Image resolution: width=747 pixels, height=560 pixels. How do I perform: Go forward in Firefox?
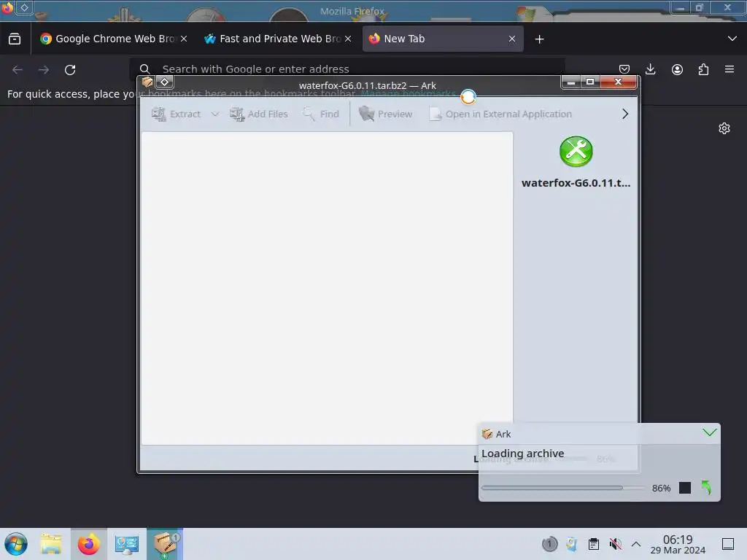point(44,70)
